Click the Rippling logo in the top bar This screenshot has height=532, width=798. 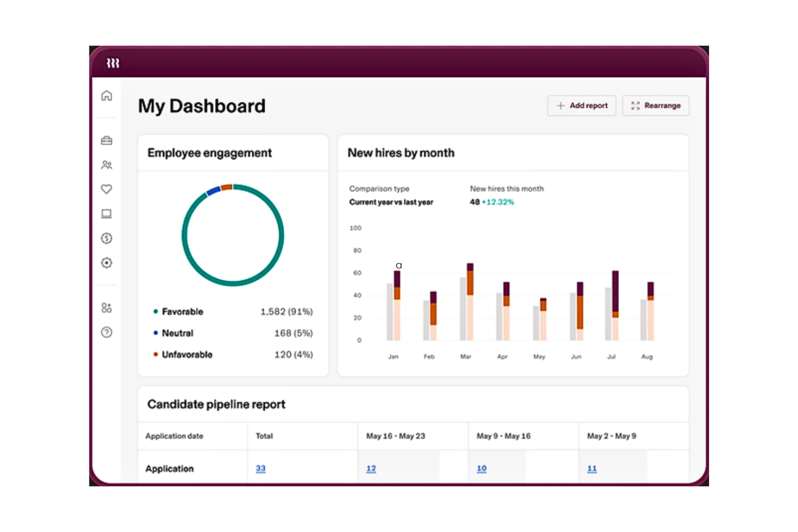pos(113,63)
